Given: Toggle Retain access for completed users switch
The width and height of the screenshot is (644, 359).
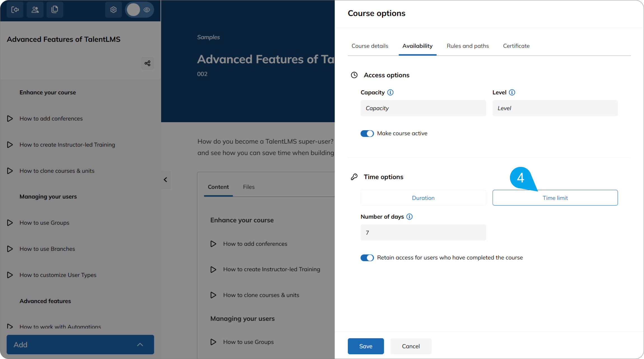Looking at the screenshot, I should 367,258.
